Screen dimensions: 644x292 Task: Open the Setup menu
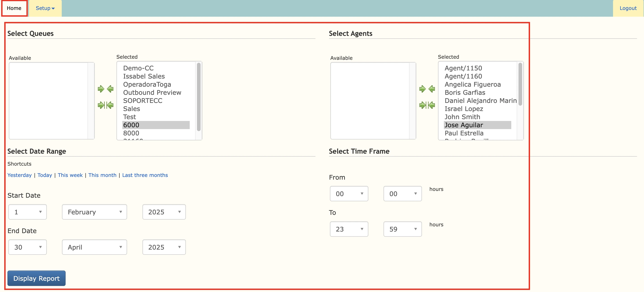click(45, 8)
